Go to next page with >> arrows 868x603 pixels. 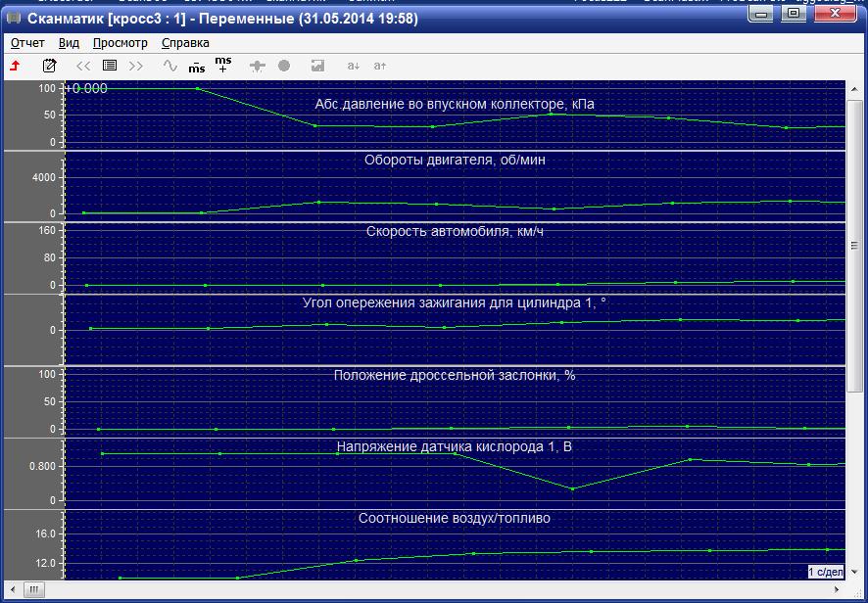tap(135, 67)
